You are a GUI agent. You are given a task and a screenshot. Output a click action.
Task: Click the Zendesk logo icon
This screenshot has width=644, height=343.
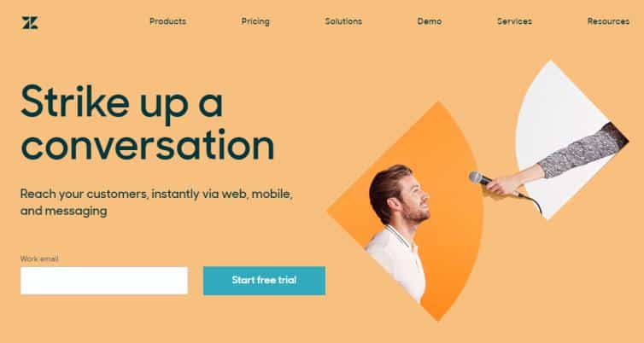(x=30, y=22)
